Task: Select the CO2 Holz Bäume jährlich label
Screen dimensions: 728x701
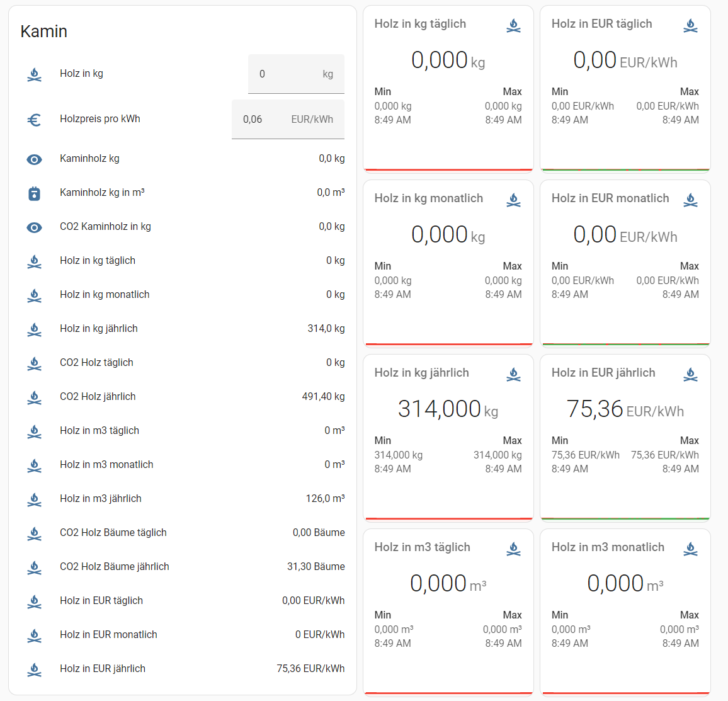Action: click(x=114, y=566)
